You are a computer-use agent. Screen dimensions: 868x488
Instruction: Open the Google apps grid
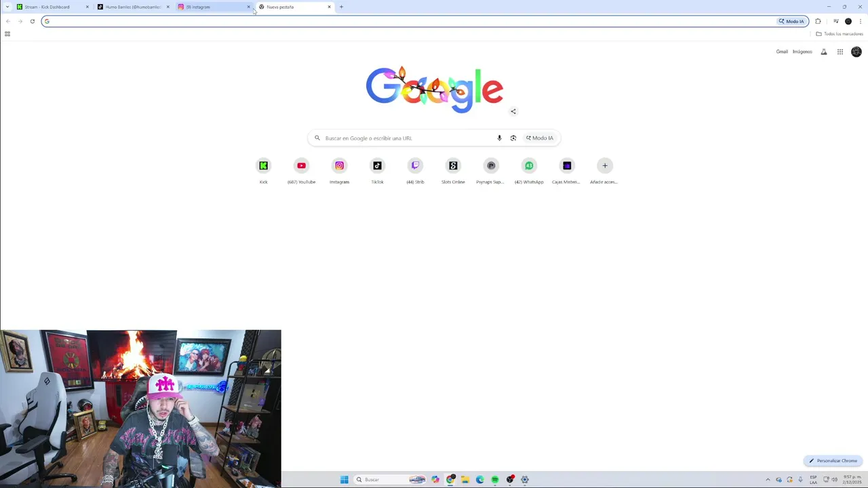(x=840, y=52)
